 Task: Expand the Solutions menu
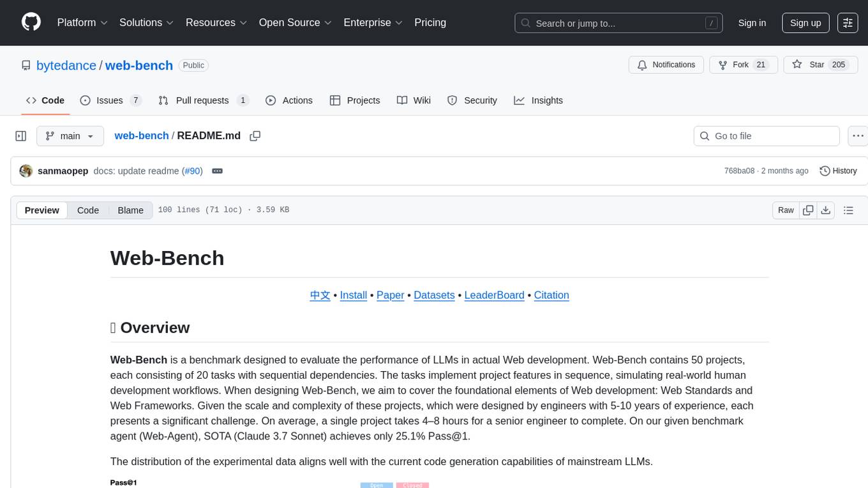pyautogui.click(x=147, y=22)
